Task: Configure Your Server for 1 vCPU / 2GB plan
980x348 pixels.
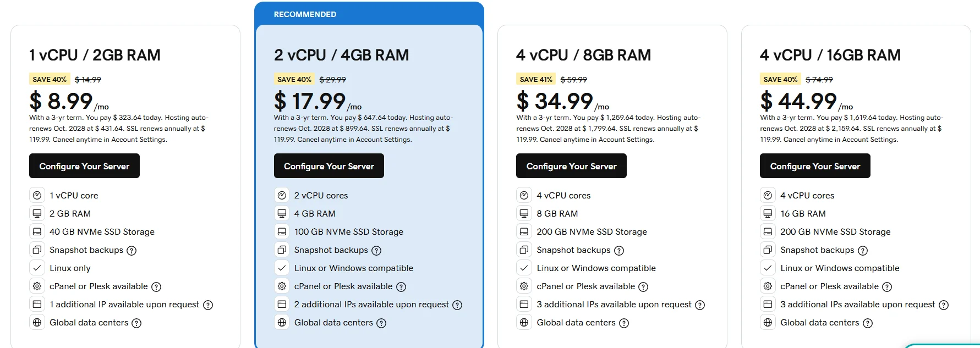Action: 84,166
